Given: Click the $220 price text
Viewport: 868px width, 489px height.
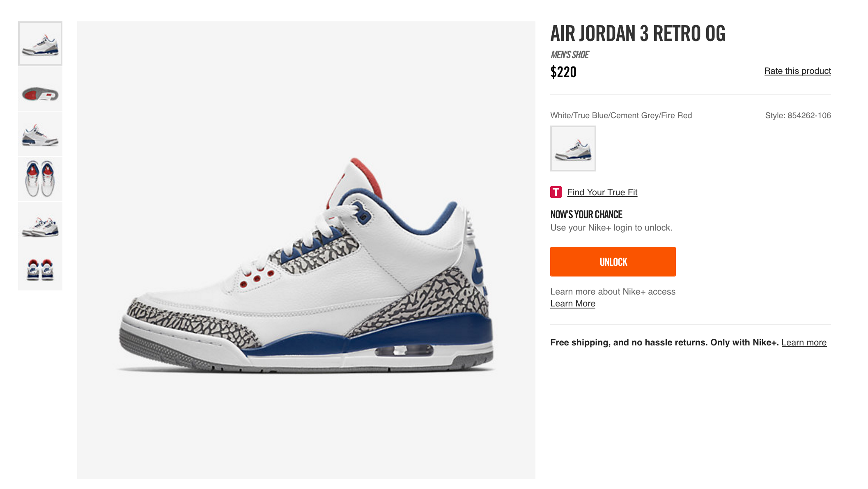Looking at the screenshot, I should tap(563, 72).
